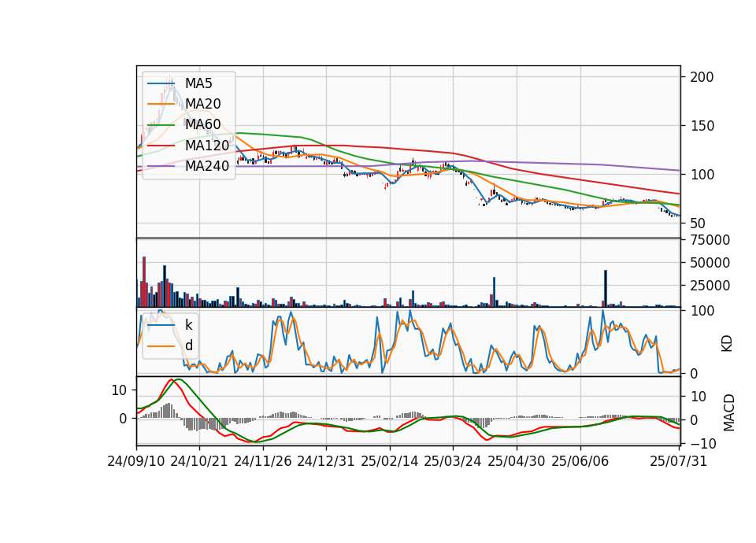
Task: Click the KD axis label
Action: click(727, 343)
